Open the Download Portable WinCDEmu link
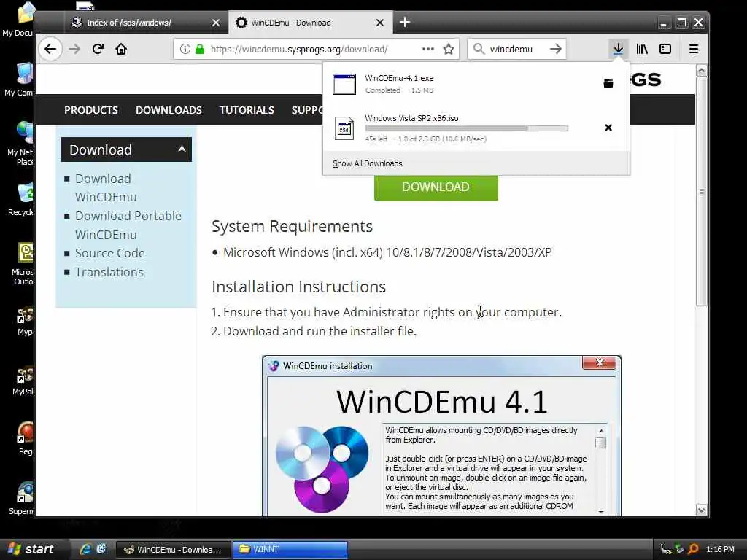The width and height of the screenshot is (747, 560). click(128, 225)
